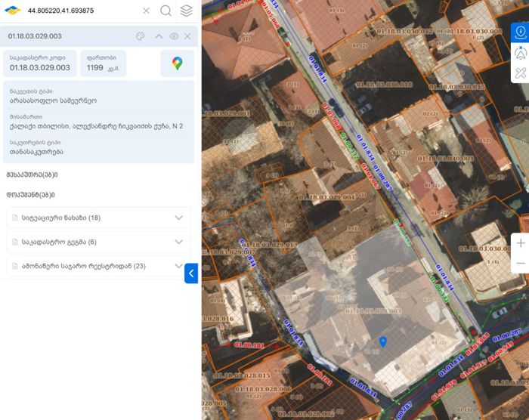
Task: Click the area value 1199
Action: click(x=94, y=67)
